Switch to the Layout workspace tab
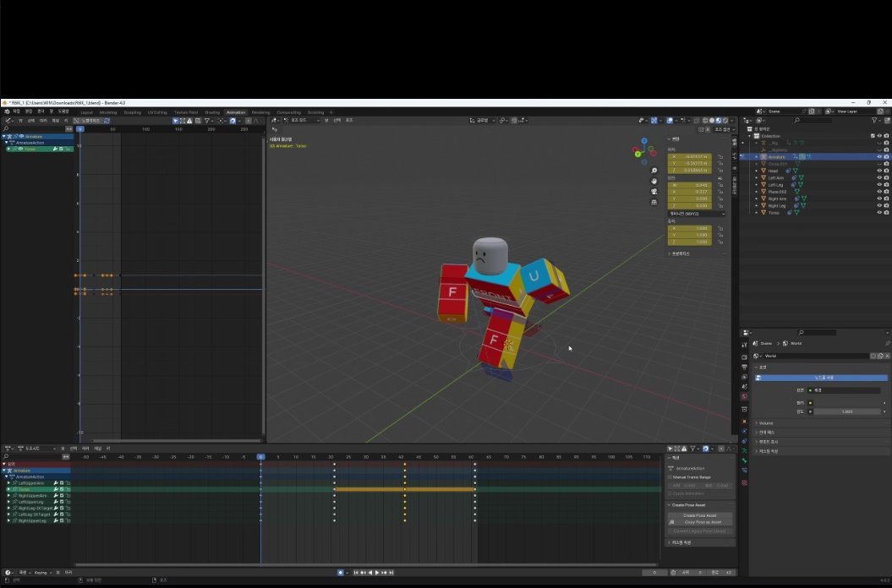 [86, 112]
